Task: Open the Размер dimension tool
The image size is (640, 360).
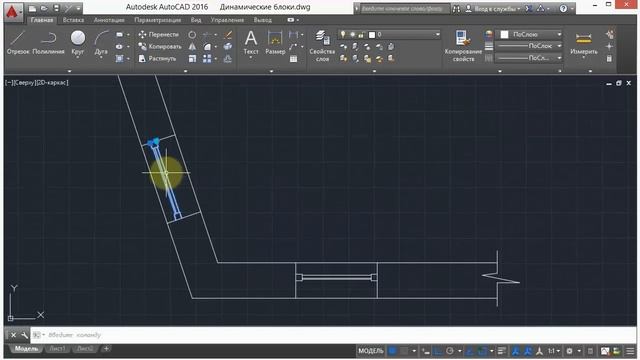Action: pyautogui.click(x=275, y=43)
